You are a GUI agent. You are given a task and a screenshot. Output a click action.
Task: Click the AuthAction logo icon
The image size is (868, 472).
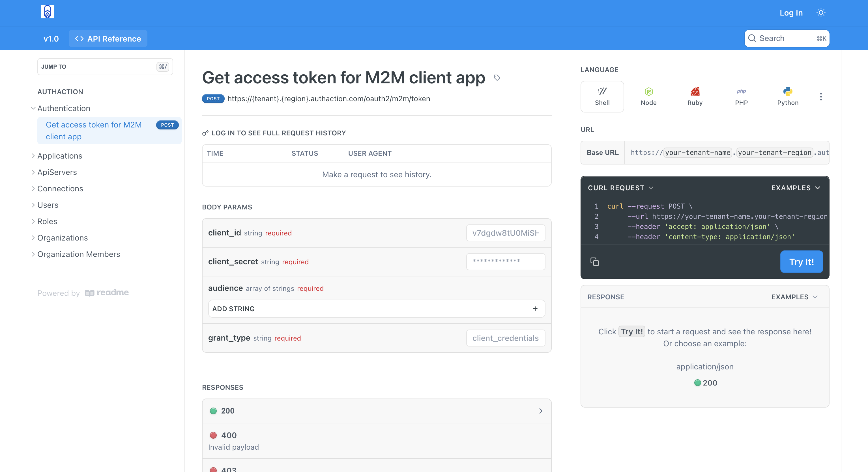pos(48,12)
